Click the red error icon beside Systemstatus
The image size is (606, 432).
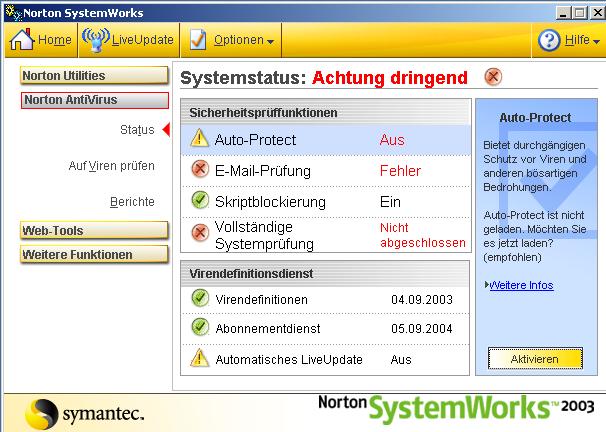tap(493, 76)
